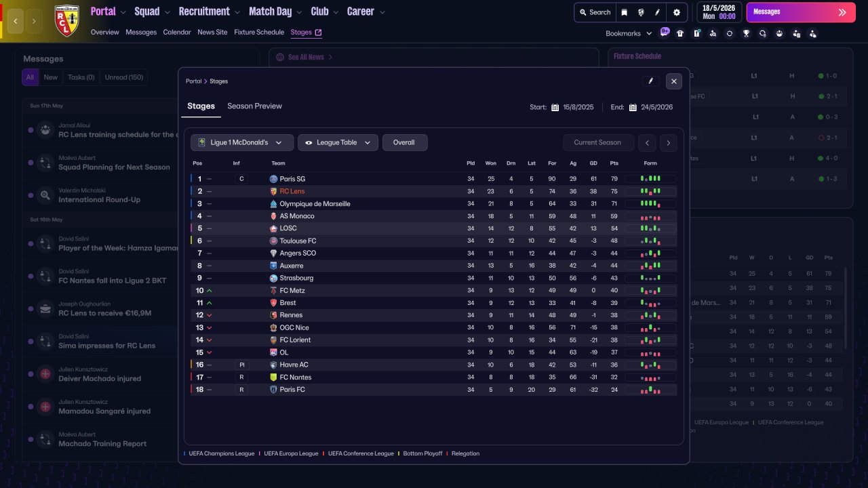Screen dimensions: 868x488
Task: Click the Paris FC team name
Action: pos(292,390)
